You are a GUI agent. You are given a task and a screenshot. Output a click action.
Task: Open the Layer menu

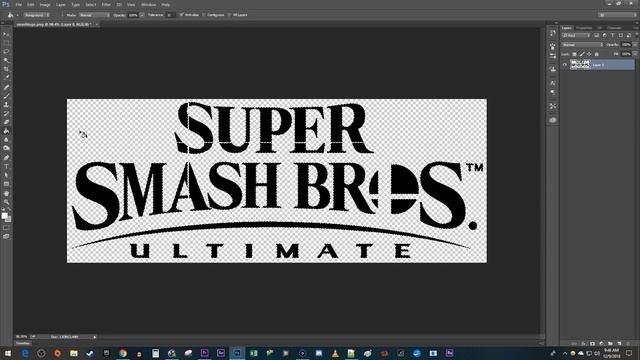[60, 4]
